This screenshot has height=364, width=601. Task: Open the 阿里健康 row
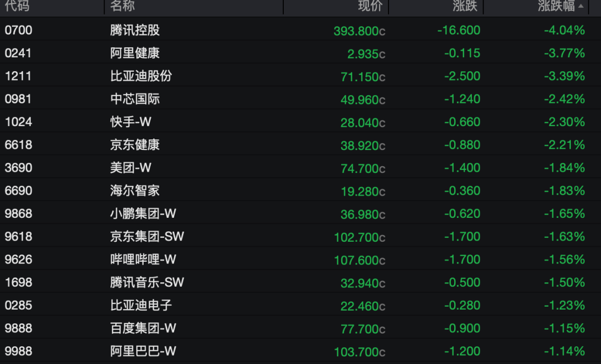[300, 52]
